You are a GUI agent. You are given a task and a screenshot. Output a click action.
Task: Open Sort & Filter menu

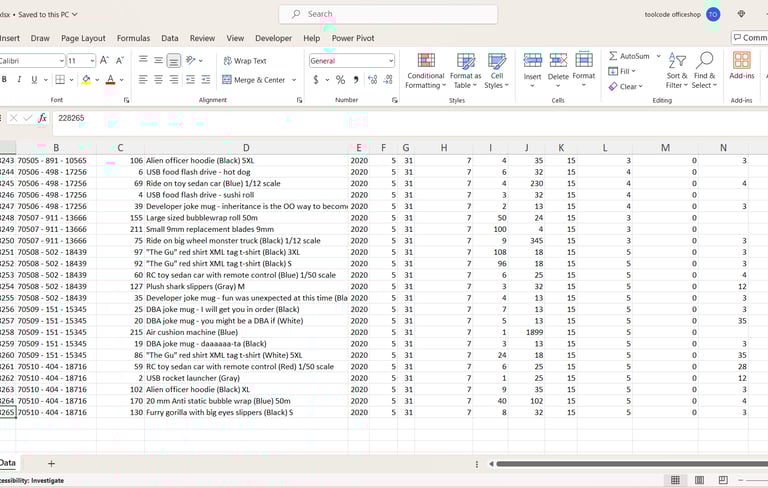tap(677, 71)
